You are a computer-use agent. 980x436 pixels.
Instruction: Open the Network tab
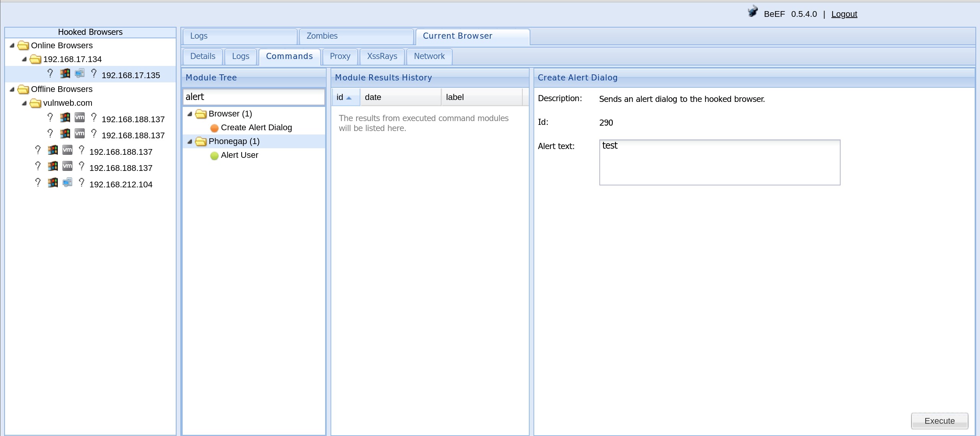(429, 56)
